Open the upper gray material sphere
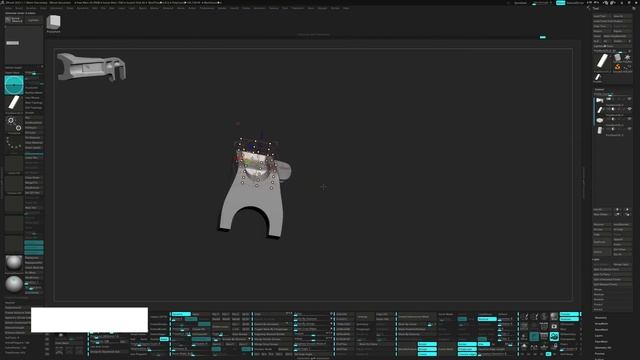This screenshot has width=640, height=360. coord(14,263)
